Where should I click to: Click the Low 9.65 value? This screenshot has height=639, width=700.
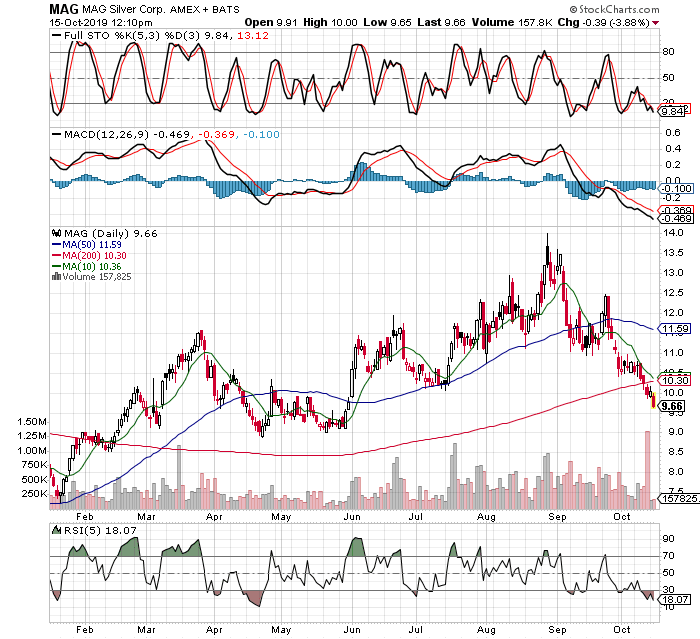pos(388,22)
